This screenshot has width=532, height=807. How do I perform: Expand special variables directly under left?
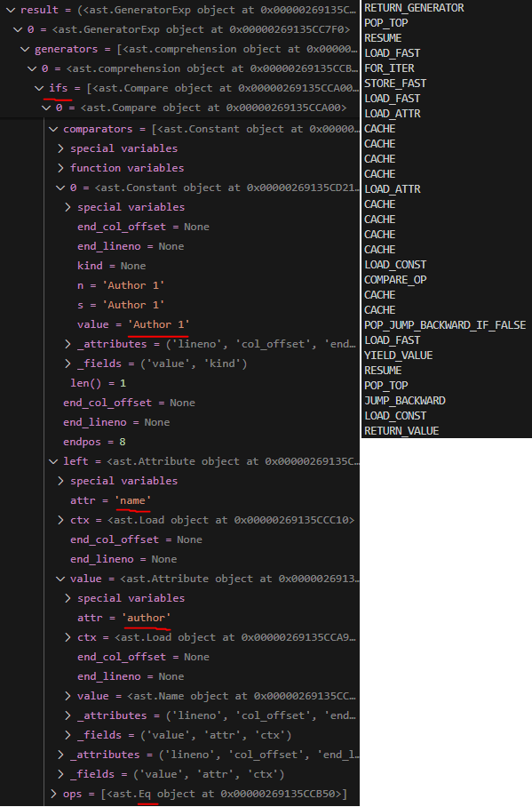tap(60, 481)
